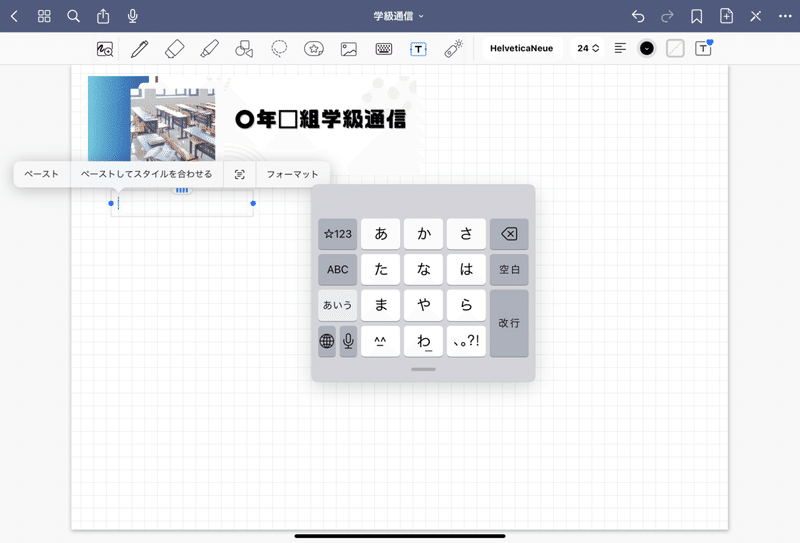Select the Image insert tool

[348, 49]
